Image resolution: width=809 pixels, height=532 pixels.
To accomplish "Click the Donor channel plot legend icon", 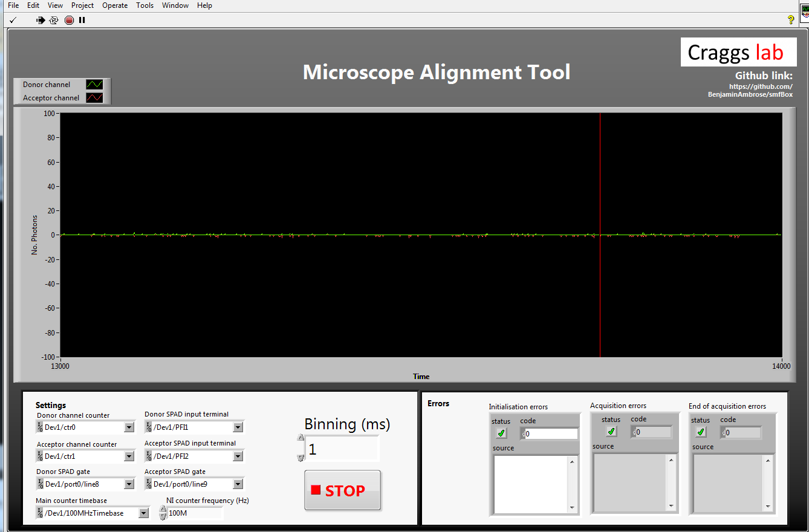I will [x=94, y=85].
